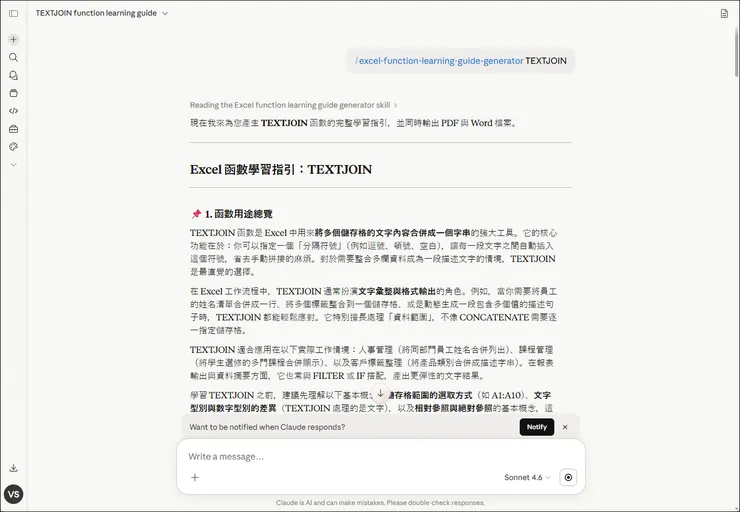
Task: Click the text Want to be notified when Claude responds?
Action: point(267,427)
